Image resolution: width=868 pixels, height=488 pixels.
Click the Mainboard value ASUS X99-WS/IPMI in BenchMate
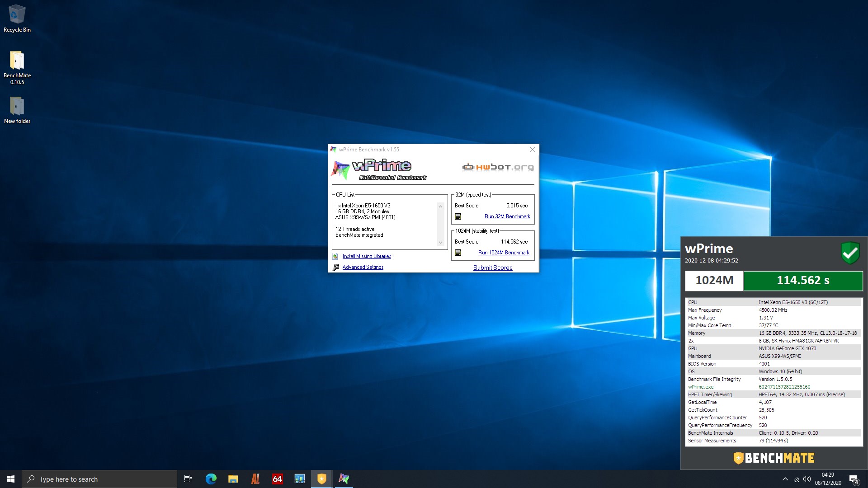coord(779,356)
